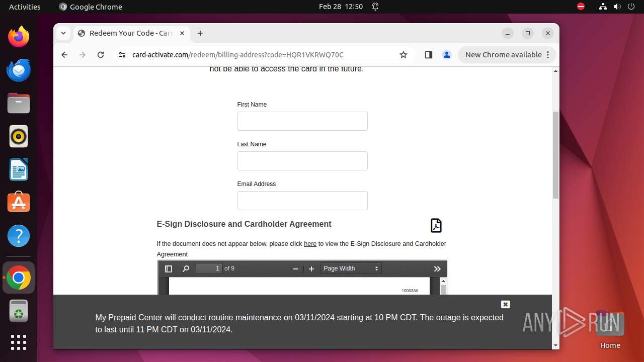Reload the current page

pyautogui.click(x=101, y=55)
